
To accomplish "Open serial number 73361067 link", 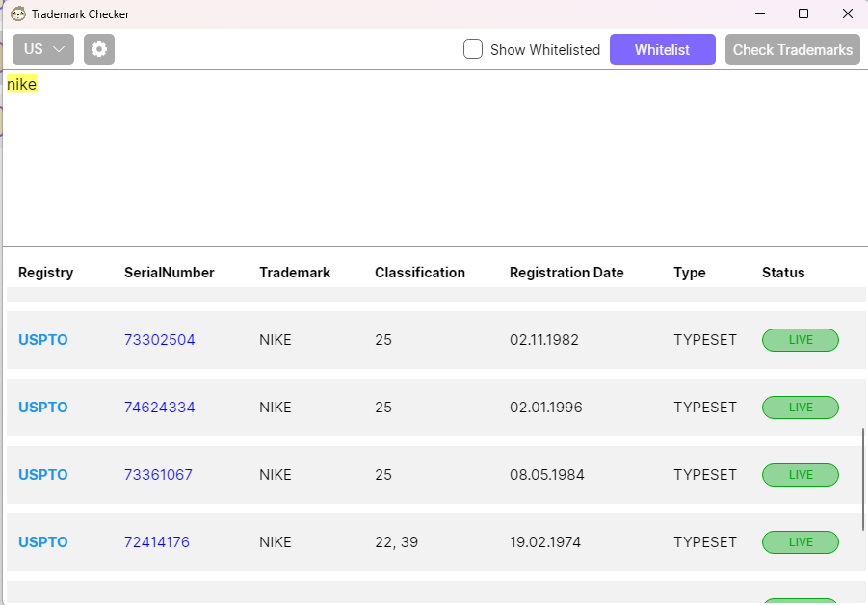I will pos(158,475).
